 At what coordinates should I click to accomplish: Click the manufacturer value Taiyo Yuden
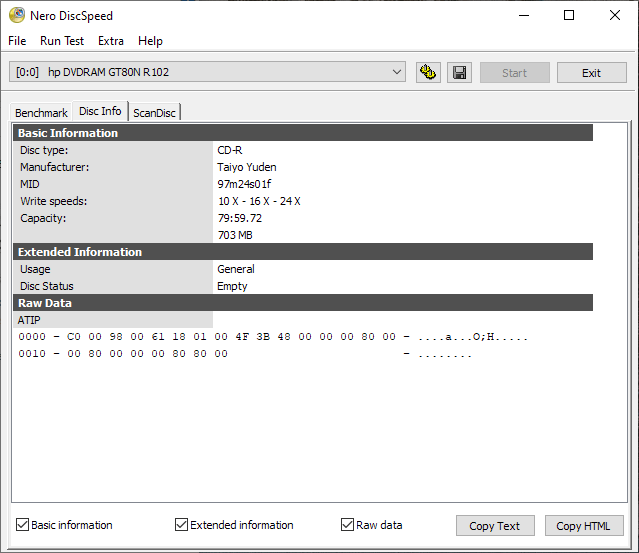[x=247, y=167]
